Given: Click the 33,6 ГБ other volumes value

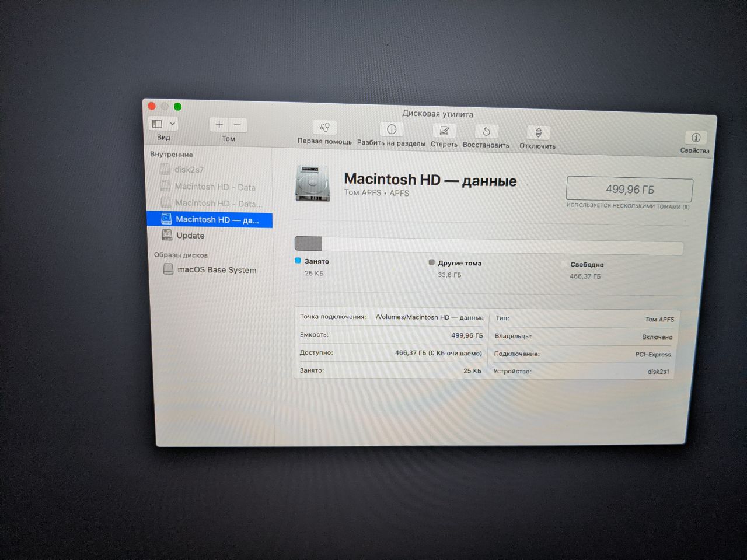Looking at the screenshot, I should (x=449, y=275).
